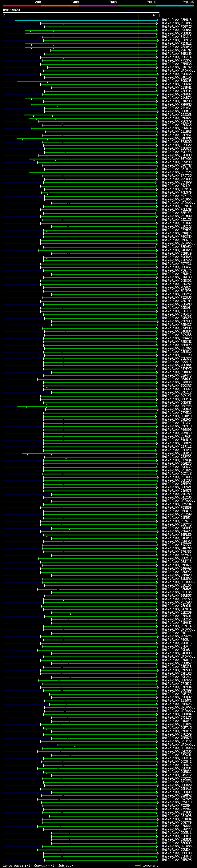Select hit label UniRef100_A9PGN8
This screenshot has height=868, width=197.
177,104
